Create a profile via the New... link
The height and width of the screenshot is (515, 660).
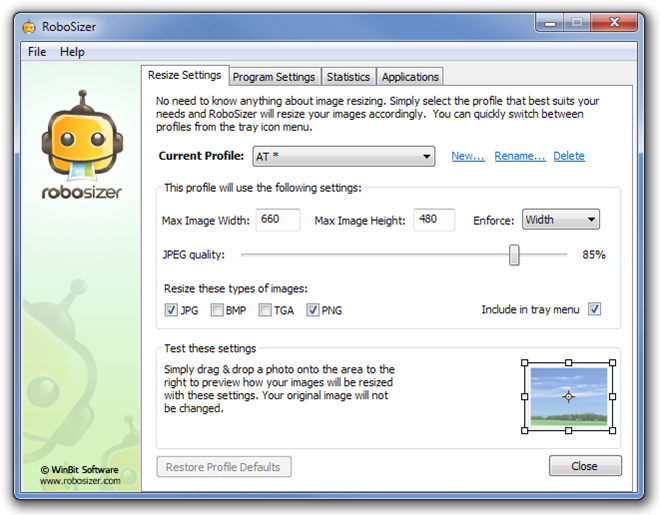point(468,156)
